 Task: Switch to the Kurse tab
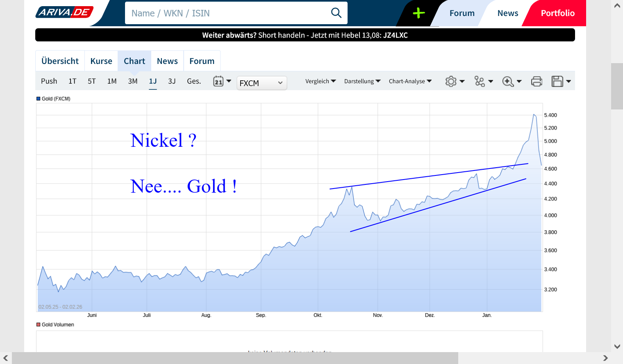[101, 61]
